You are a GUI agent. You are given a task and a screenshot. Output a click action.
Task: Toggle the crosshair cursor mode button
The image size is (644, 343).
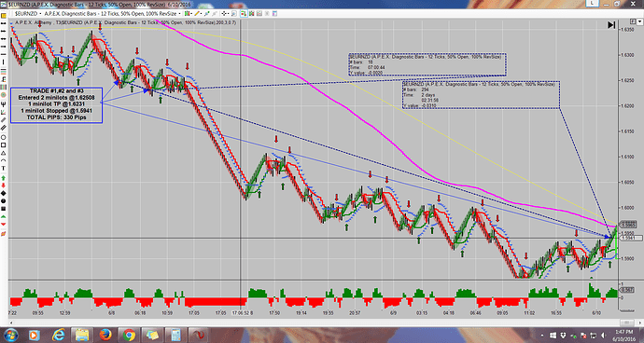coord(224,14)
